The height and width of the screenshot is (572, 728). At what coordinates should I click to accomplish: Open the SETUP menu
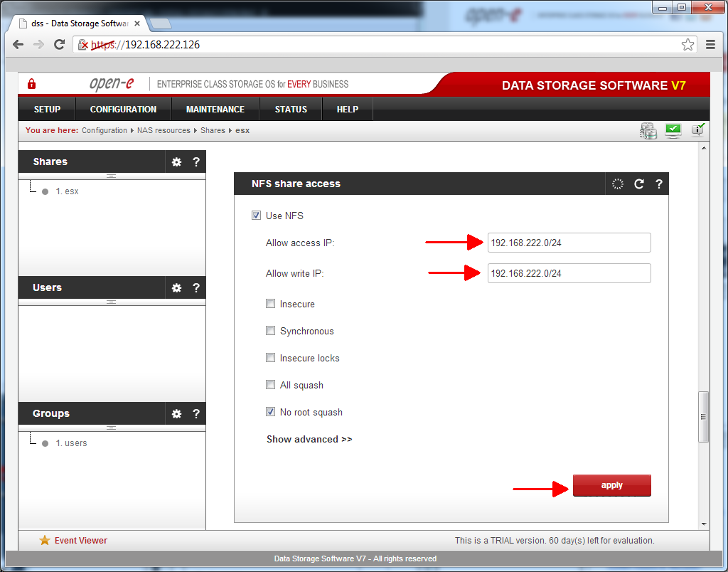coord(47,109)
